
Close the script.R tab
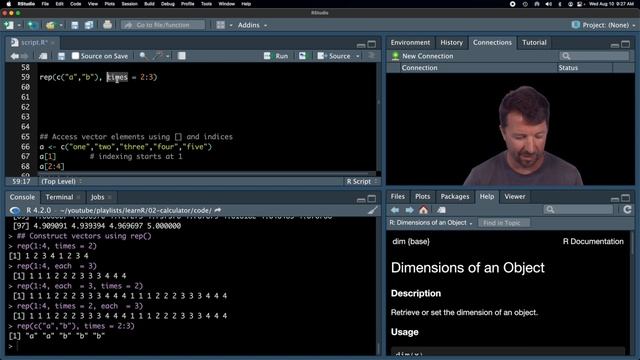[x=53, y=42]
